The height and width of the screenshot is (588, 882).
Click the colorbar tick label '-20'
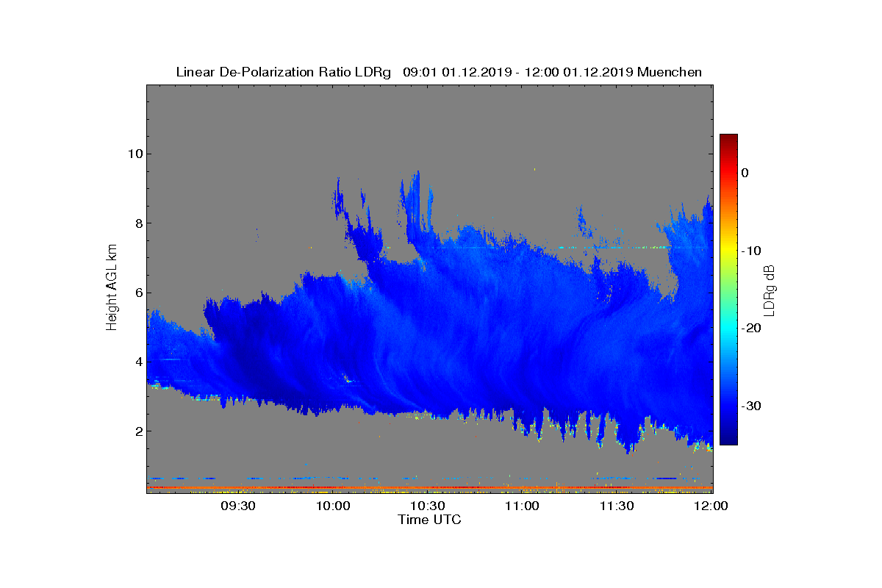pyautogui.click(x=750, y=328)
